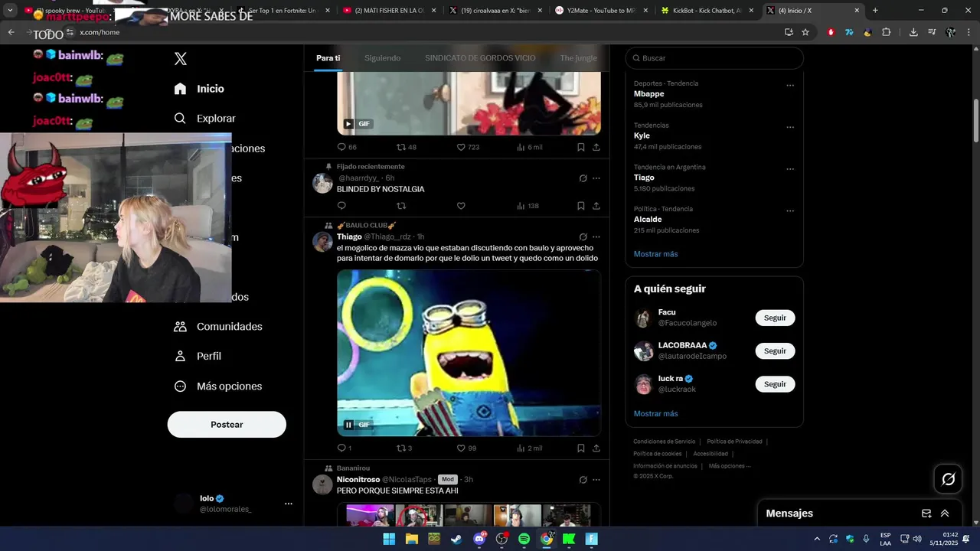Image resolution: width=980 pixels, height=551 pixels.
Task: Share the top GIF post
Action: (596, 147)
